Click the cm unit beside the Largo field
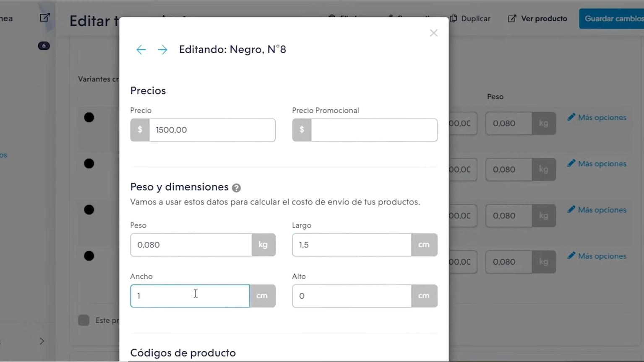 [x=424, y=245]
